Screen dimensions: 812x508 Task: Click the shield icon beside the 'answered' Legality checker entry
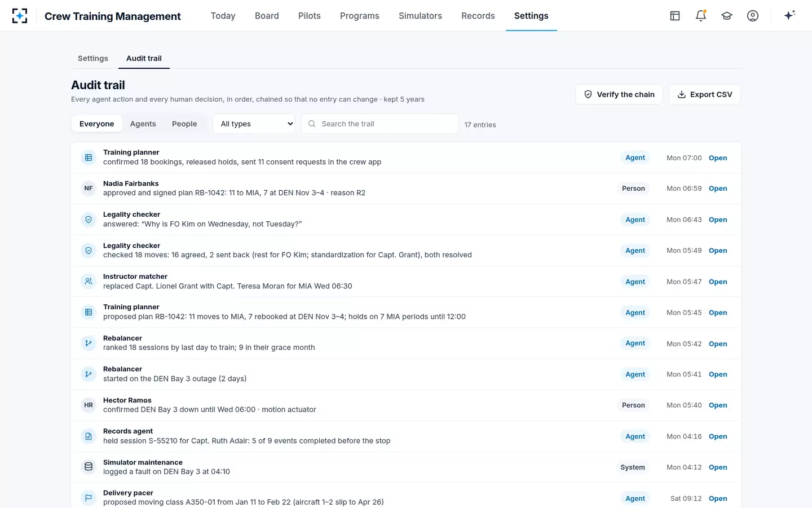pyautogui.click(x=89, y=220)
